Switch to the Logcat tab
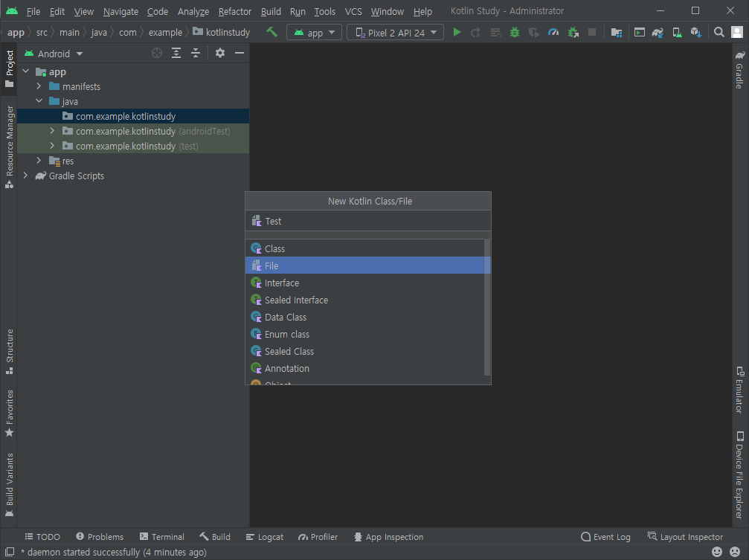Screen dimensions: 749x560 (x=265, y=536)
